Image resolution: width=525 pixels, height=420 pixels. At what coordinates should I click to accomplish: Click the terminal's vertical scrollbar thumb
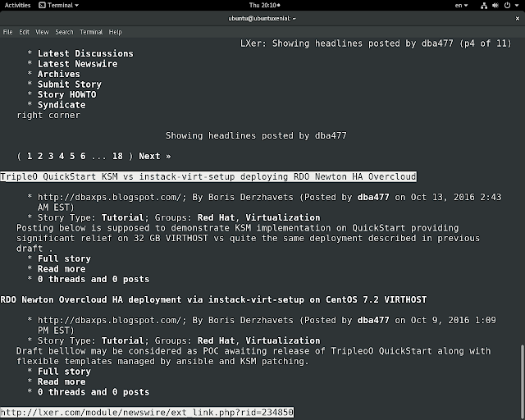pos(522,381)
